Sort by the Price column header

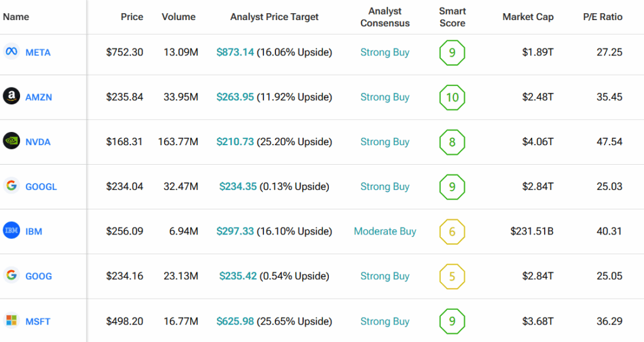pos(132,17)
